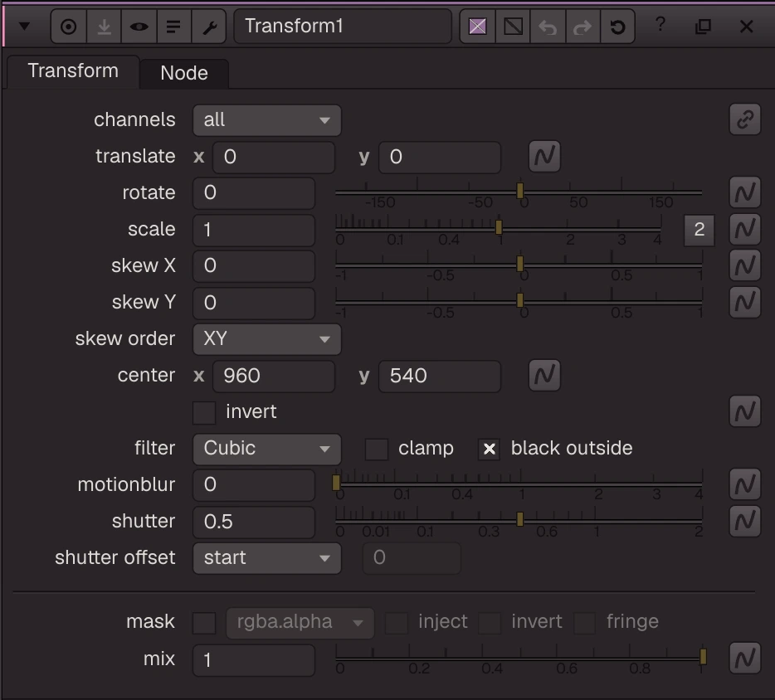This screenshot has width=775, height=700.
Task: Adjust the skew X slider handle
Action: point(520,264)
